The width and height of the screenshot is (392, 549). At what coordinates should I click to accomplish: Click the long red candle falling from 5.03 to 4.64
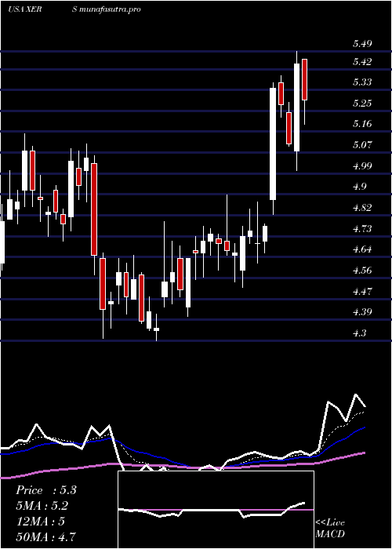point(94,209)
